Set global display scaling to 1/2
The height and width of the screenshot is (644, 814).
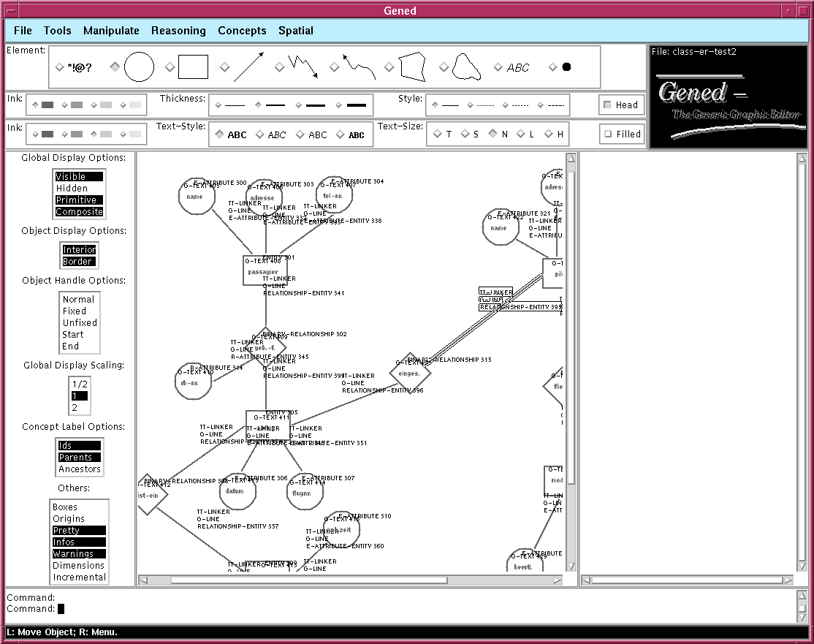[80, 384]
